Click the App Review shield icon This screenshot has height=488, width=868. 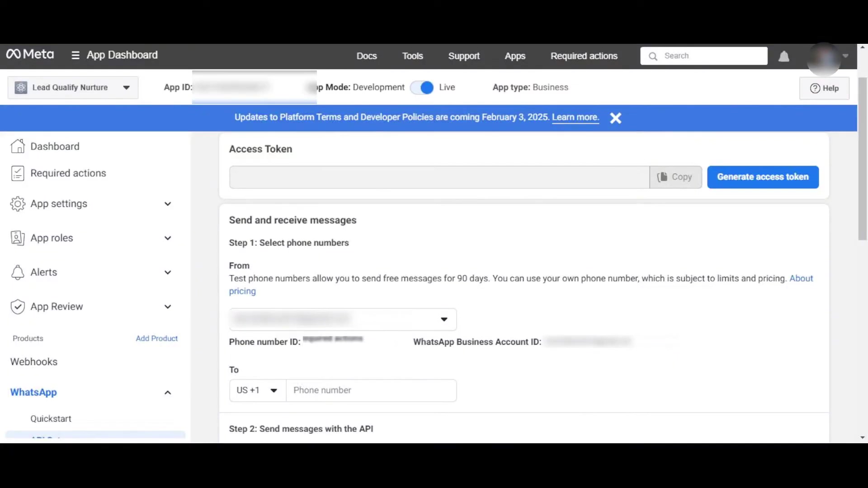coord(18,307)
